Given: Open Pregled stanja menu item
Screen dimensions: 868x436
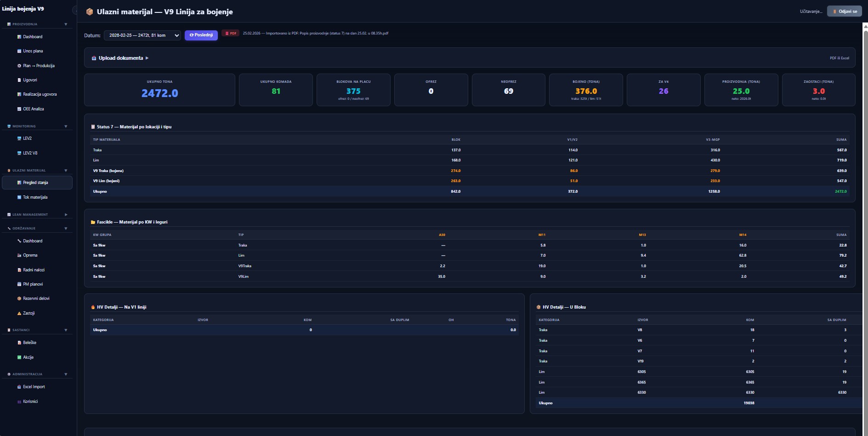Looking at the screenshot, I should tap(37, 183).
